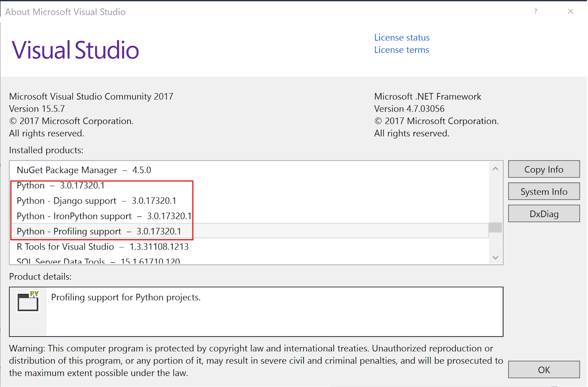
Task: Select Python - Profiling support entry
Action: point(250,231)
